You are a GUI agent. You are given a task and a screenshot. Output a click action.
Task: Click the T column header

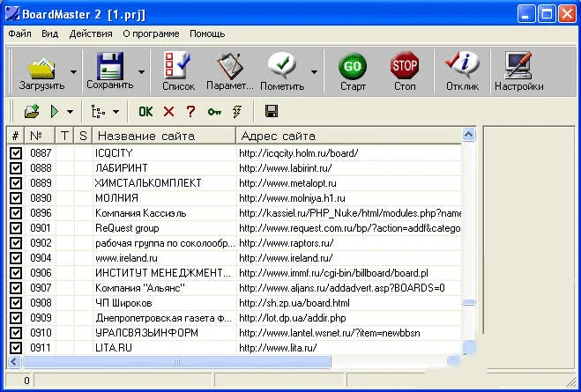(x=64, y=136)
